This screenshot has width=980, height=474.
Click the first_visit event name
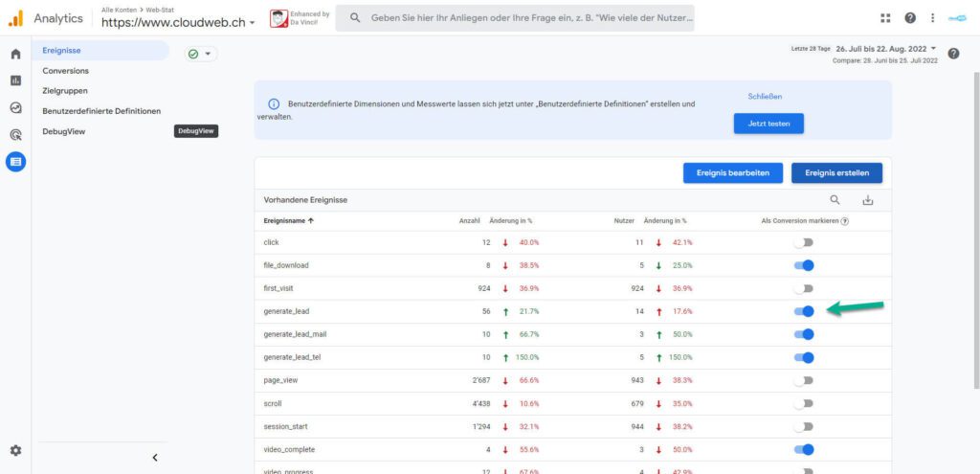[x=278, y=288]
